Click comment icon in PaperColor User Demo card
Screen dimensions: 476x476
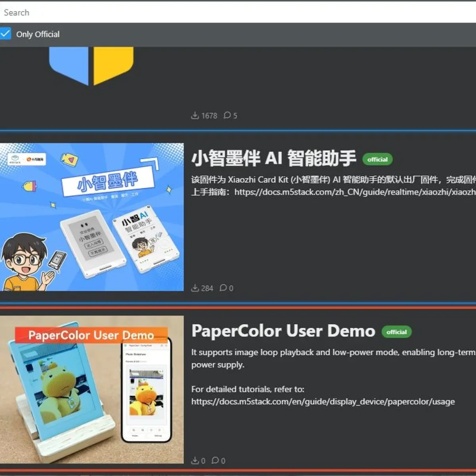click(215, 460)
